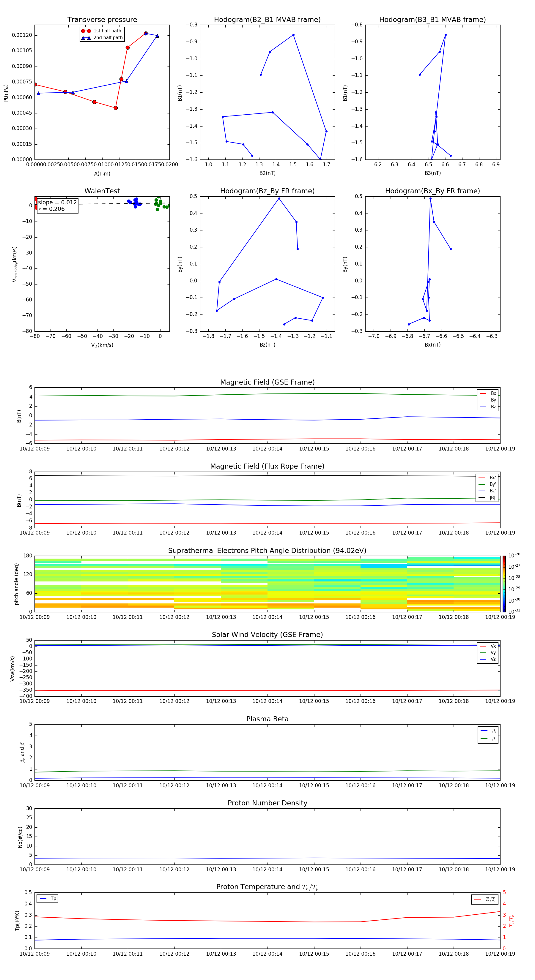Click 'pitch angle (deg)' y-axis label
535x980 pixels.
[x=16, y=584]
